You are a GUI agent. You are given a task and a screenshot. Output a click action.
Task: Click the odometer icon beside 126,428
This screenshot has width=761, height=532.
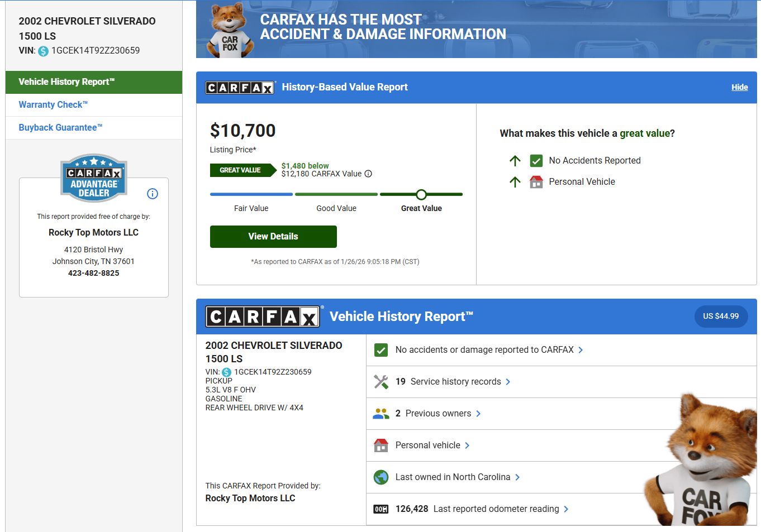[x=381, y=509]
